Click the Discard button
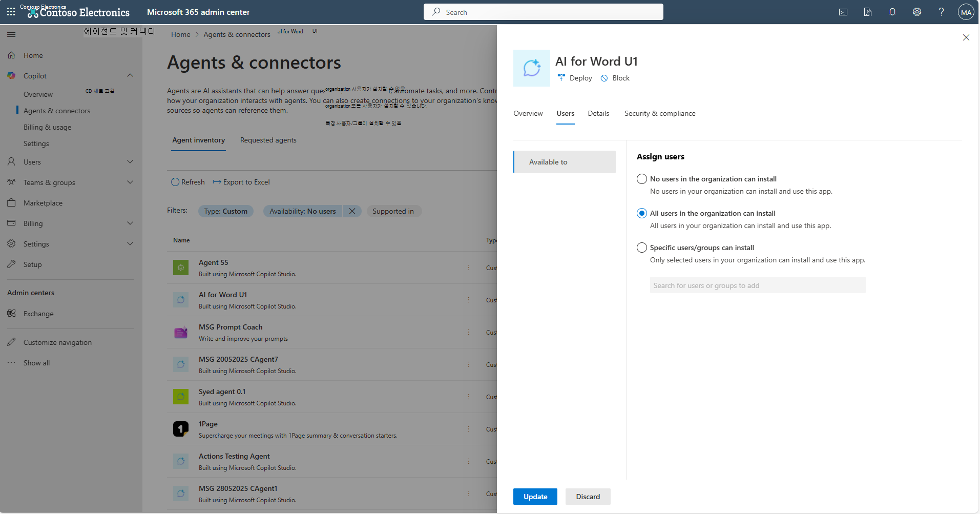The width and height of the screenshot is (980, 514). pyautogui.click(x=588, y=497)
